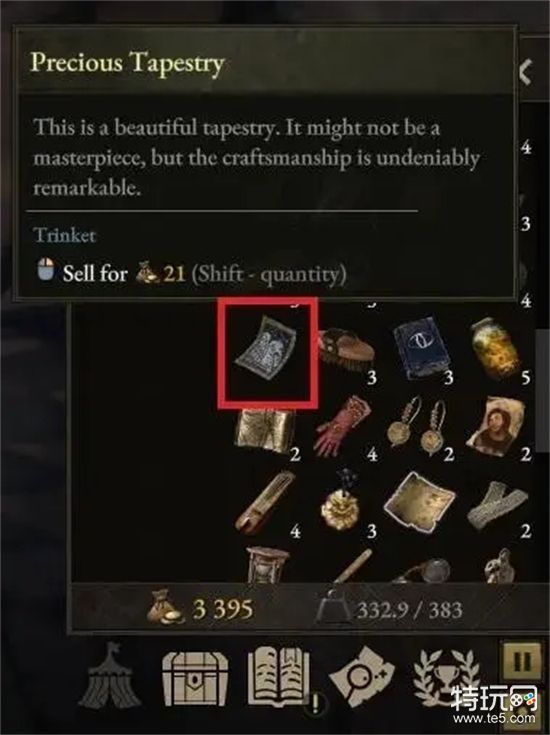Open the map with magnifier icon
This screenshot has width=550, height=735.
click(x=362, y=675)
